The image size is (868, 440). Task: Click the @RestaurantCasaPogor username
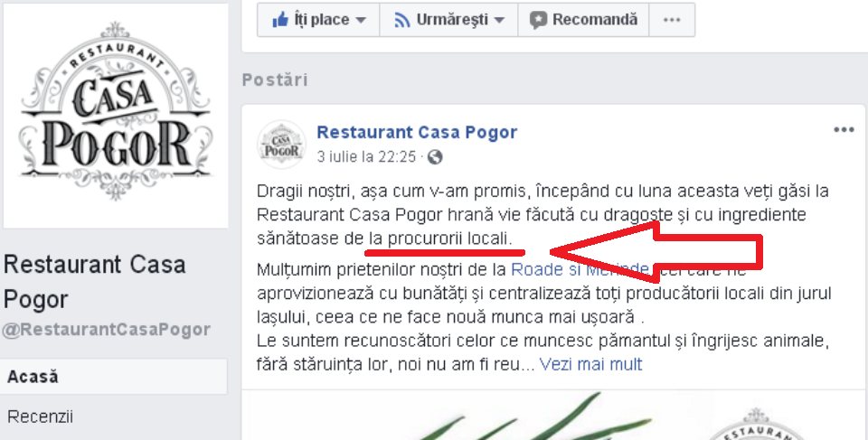(107, 330)
